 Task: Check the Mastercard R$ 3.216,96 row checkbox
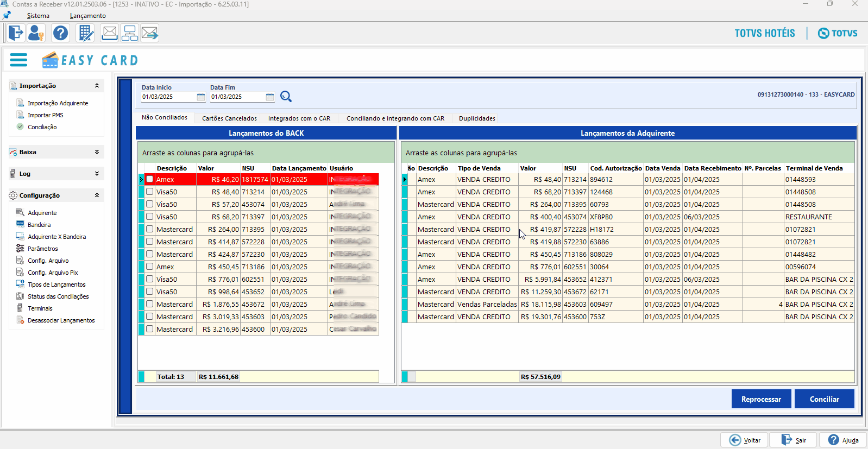tap(149, 329)
